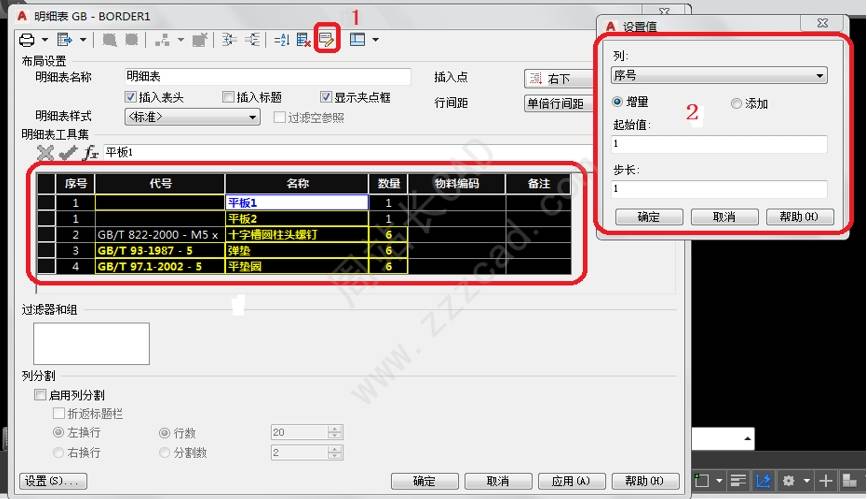Click the print icon in toolbar

(x=28, y=40)
